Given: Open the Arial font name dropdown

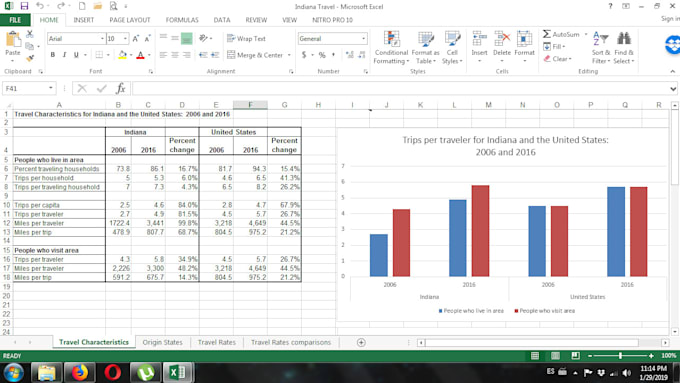Looking at the screenshot, I should click(x=102, y=39).
